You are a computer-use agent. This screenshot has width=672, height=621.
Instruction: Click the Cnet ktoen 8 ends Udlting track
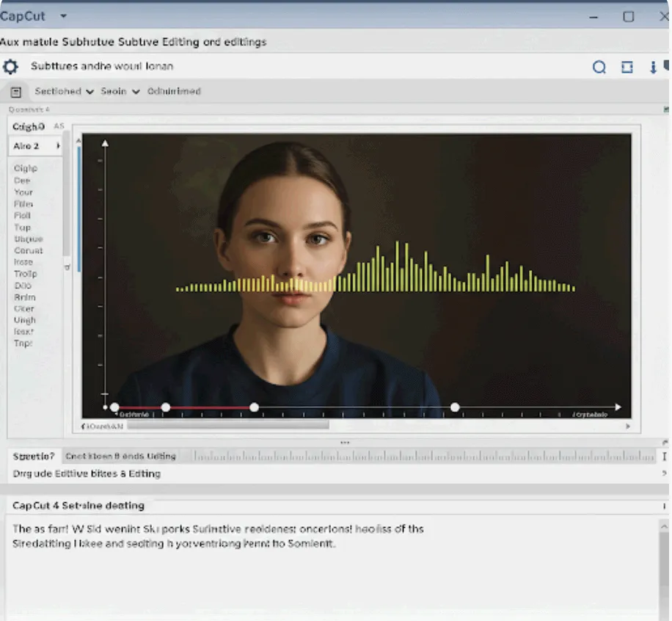click(x=121, y=457)
